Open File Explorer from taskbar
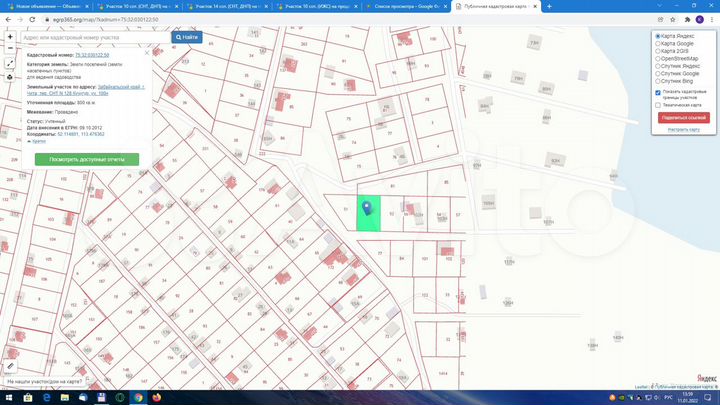 point(65,397)
